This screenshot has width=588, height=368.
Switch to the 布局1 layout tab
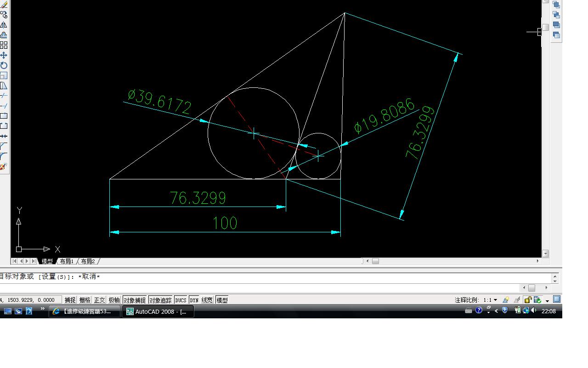pos(67,261)
